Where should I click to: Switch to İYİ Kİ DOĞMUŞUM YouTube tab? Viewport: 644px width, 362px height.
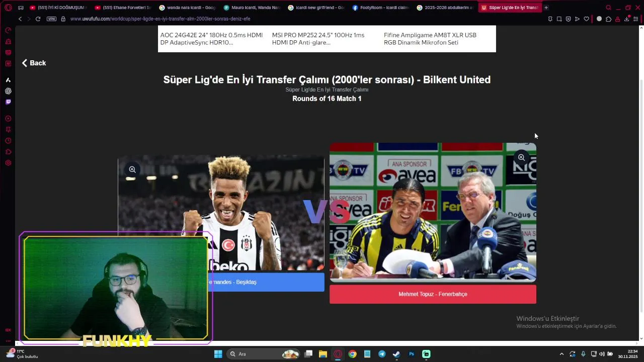click(x=57, y=8)
